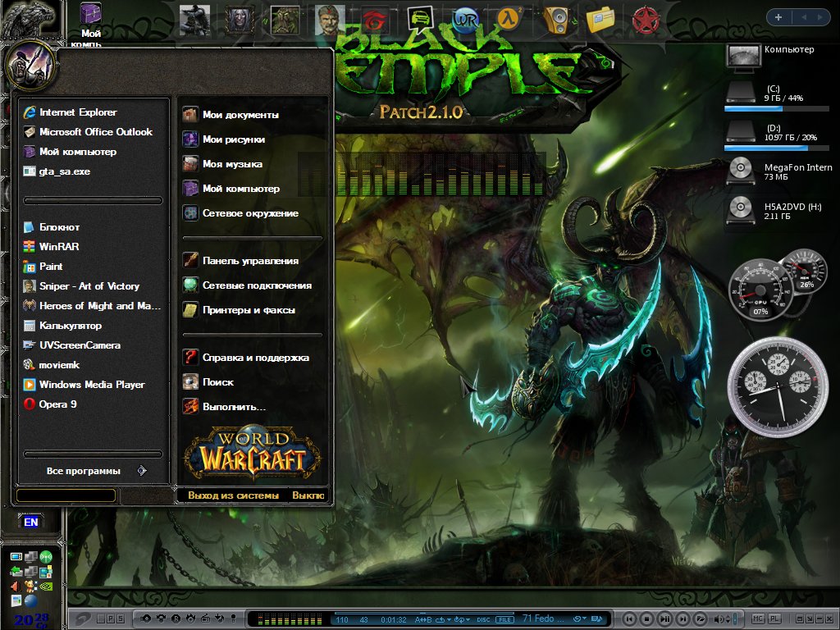Open the old man portrait icon in dock

(x=329, y=21)
